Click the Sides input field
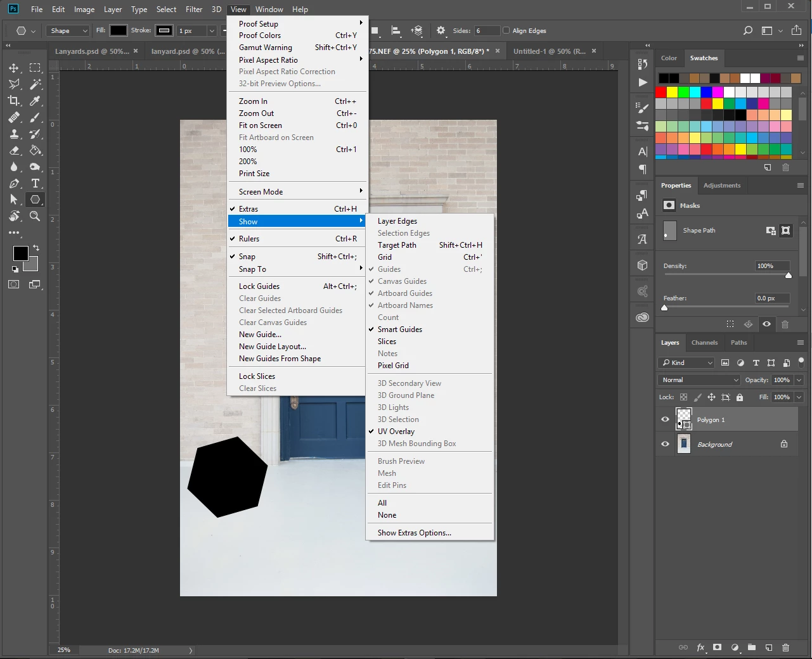This screenshot has height=659, width=812. click(486, 30)
